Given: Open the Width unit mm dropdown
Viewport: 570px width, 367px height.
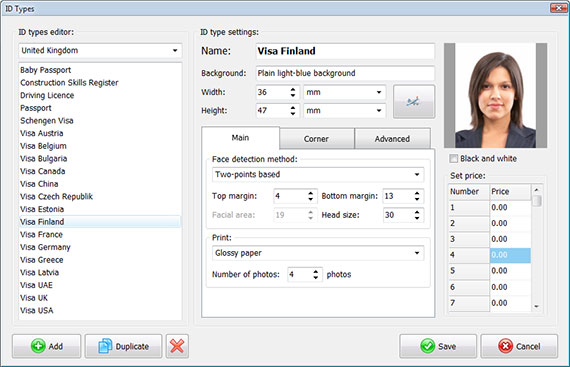Looking at the screenshot, I should click(x=345, y=92).
